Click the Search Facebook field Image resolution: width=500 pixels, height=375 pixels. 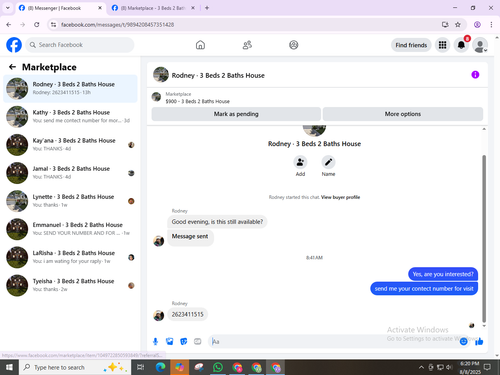(80, 45)
